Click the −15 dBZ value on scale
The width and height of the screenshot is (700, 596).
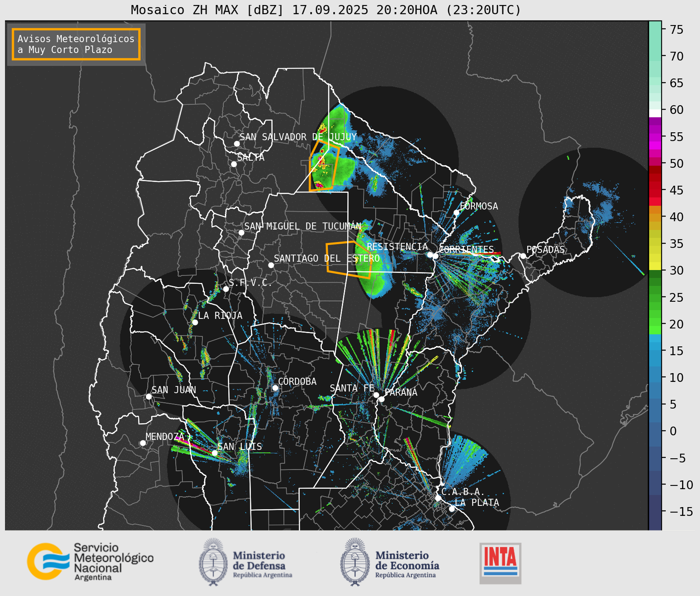click(x=681, y=511)
